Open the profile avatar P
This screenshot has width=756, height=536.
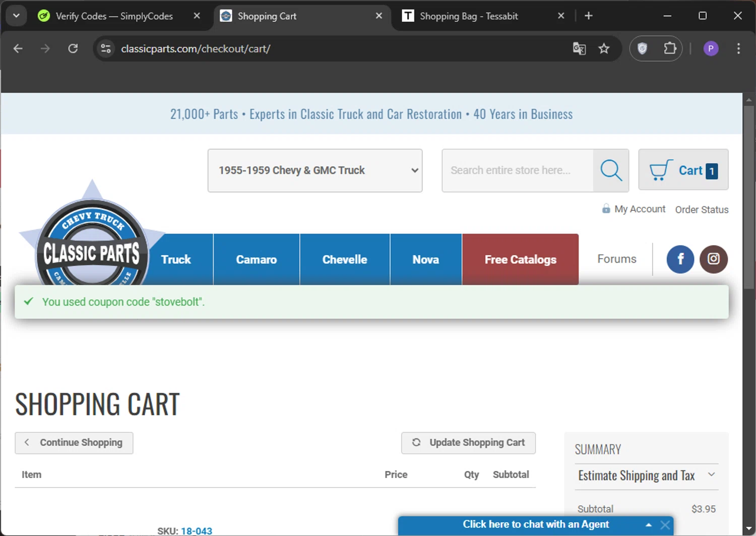tap(711, 48)
